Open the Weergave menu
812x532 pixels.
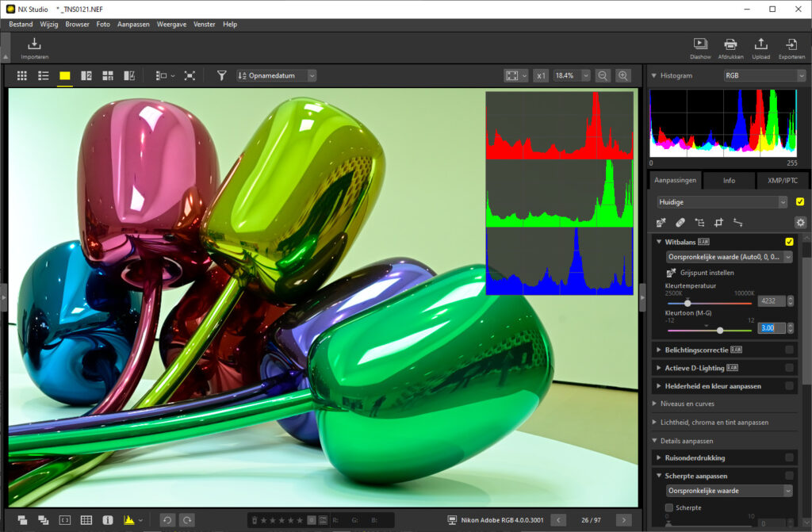(171, 25)
